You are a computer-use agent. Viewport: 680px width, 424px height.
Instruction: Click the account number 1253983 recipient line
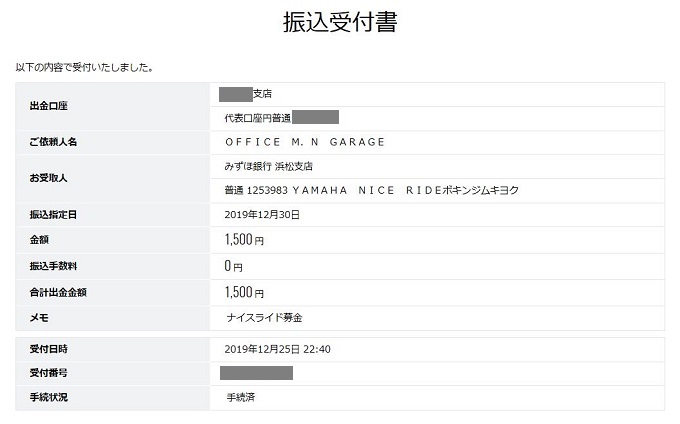[372, 190]
